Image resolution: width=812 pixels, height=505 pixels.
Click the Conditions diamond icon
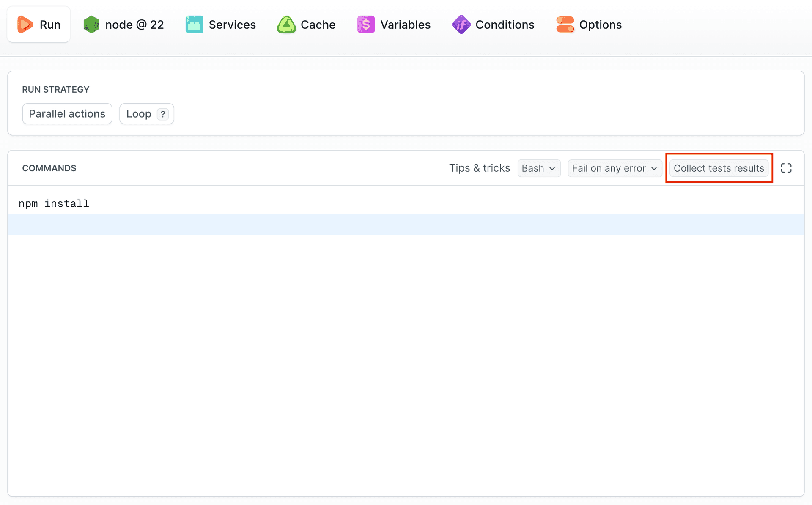tap(461, 24)
